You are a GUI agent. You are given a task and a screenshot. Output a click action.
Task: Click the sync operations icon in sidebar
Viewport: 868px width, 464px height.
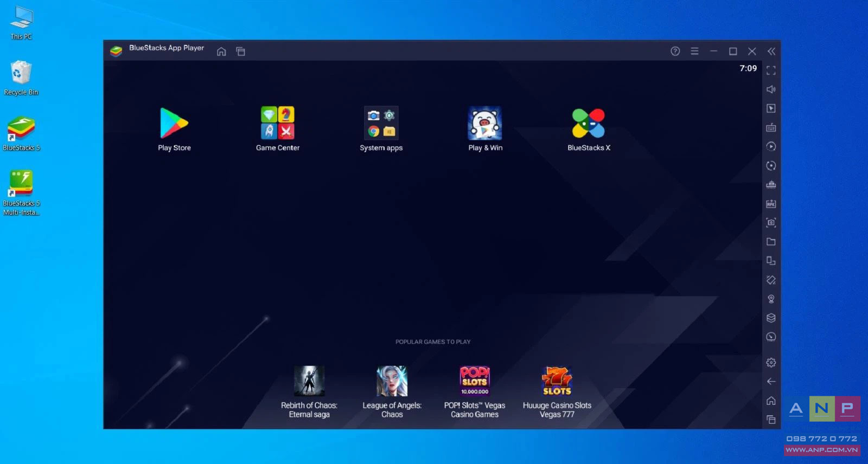coord(771,165)
